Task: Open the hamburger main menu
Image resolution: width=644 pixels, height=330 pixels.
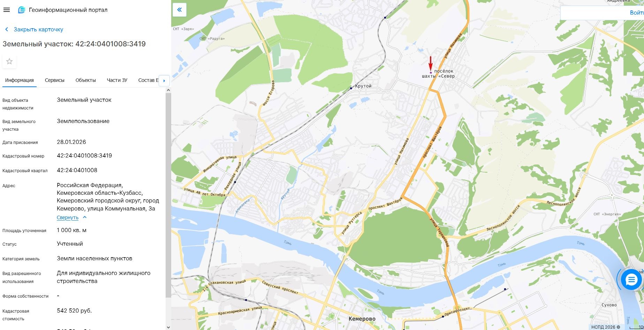Action: pyautogui.click(x=6, y=10)
